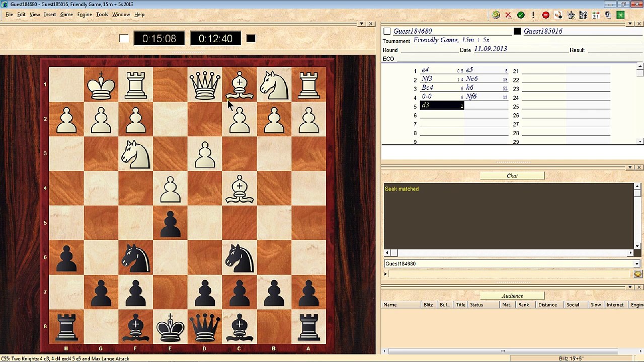Open the Edit menu

point(21,15)
